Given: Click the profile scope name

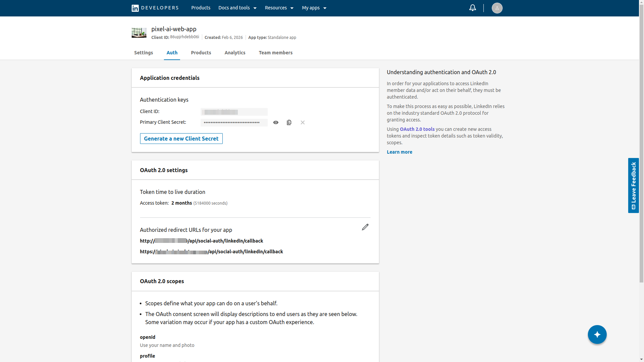Looking at the screenshot, I should (147, 356).
